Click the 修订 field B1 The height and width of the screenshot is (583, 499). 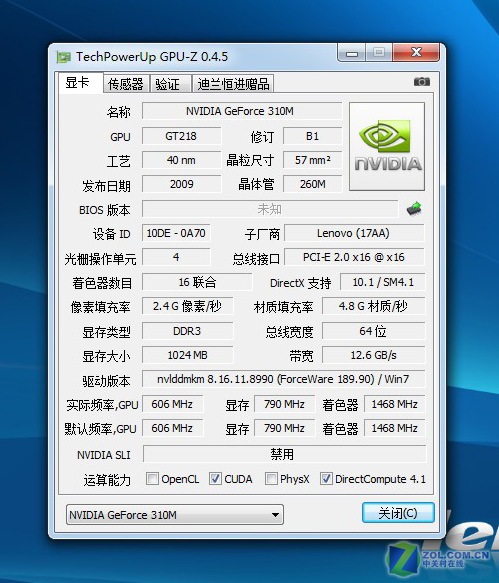coord(312,136)
